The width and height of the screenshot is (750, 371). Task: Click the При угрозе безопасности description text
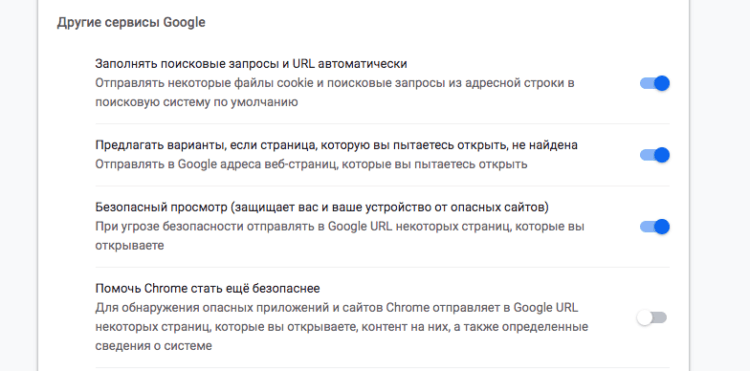[340, 236]
